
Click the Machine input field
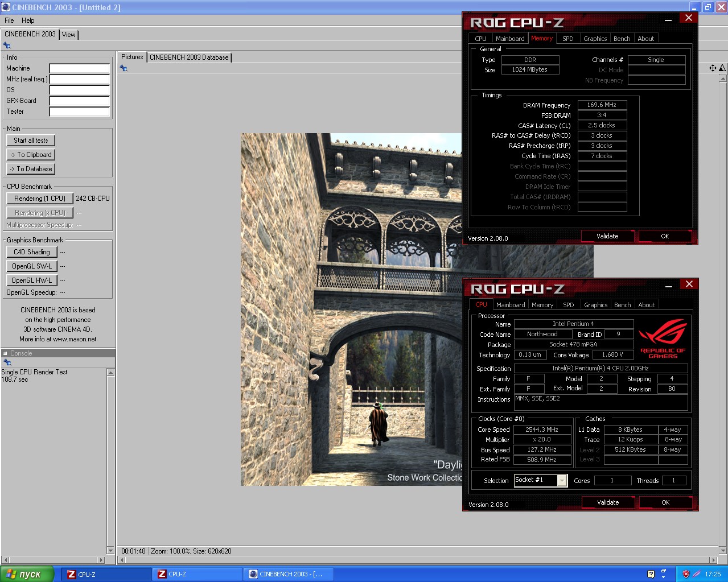[x=79, y=69]
